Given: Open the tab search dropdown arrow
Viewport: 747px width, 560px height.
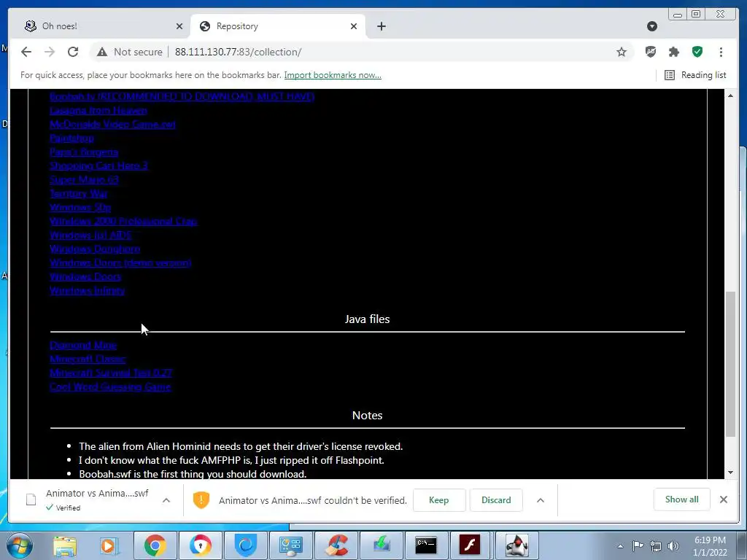Looking at the screenshot, I should click(652, 26).
